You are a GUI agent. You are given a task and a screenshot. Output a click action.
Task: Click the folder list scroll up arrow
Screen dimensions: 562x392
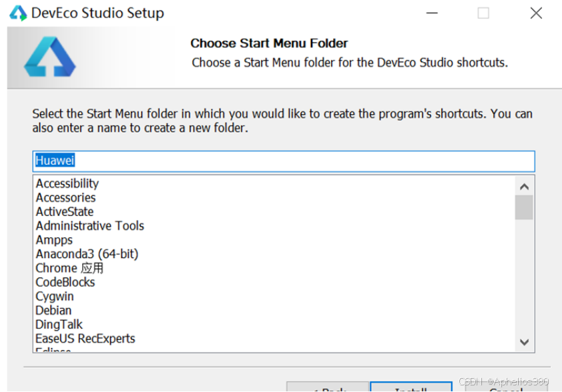524,187
